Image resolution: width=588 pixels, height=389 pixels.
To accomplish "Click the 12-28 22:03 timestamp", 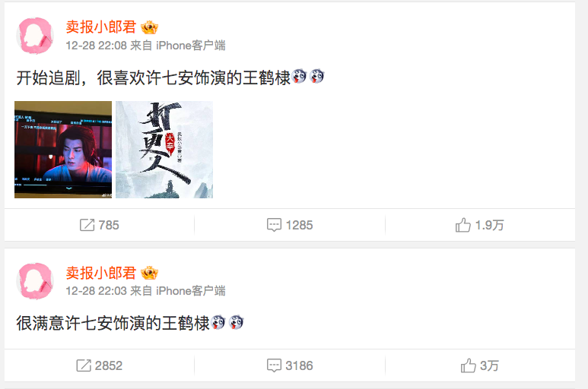I will [x=97, y=291].
